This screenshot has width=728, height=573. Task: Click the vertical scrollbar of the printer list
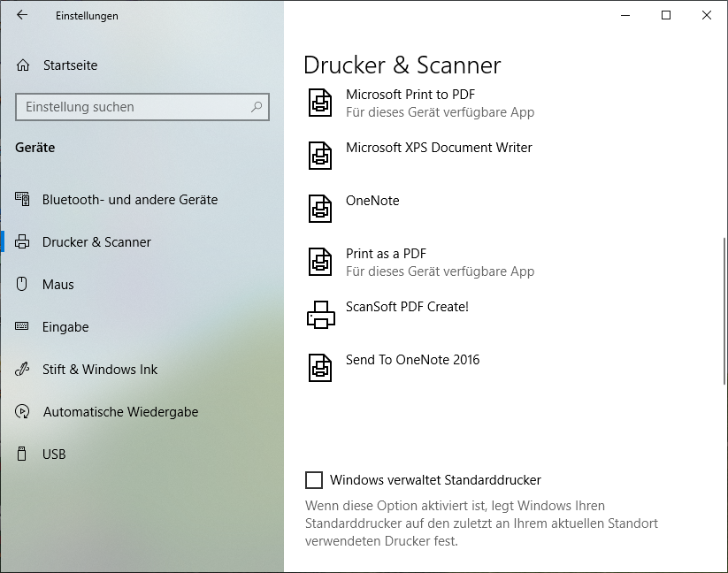click(724, 311)
